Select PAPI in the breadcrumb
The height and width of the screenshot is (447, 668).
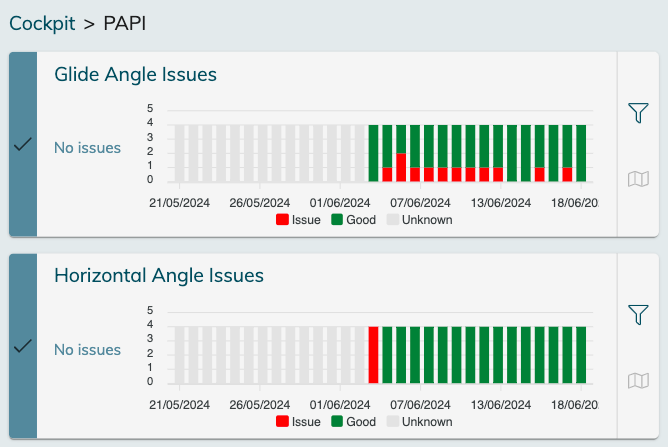[125, 23]
